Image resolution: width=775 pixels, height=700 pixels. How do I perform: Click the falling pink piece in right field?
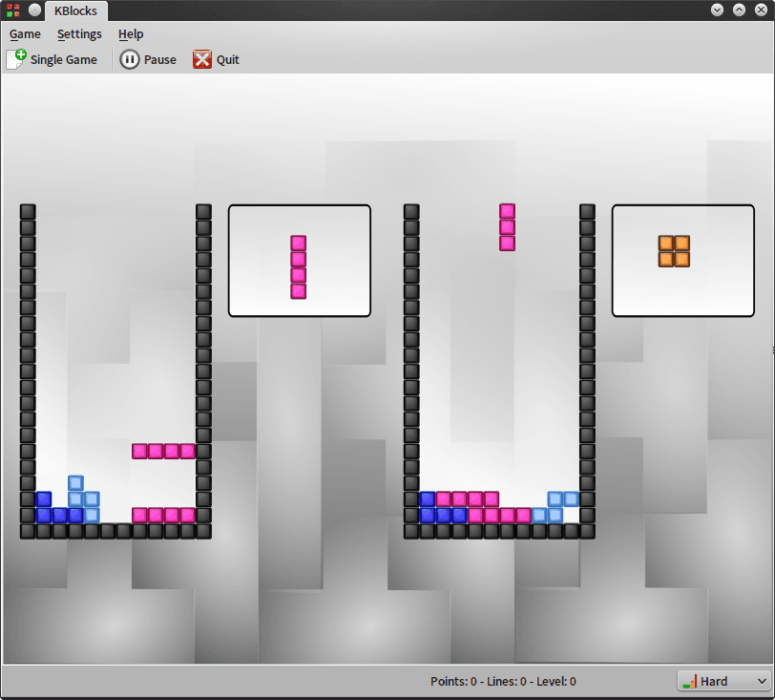pos(507,227)
